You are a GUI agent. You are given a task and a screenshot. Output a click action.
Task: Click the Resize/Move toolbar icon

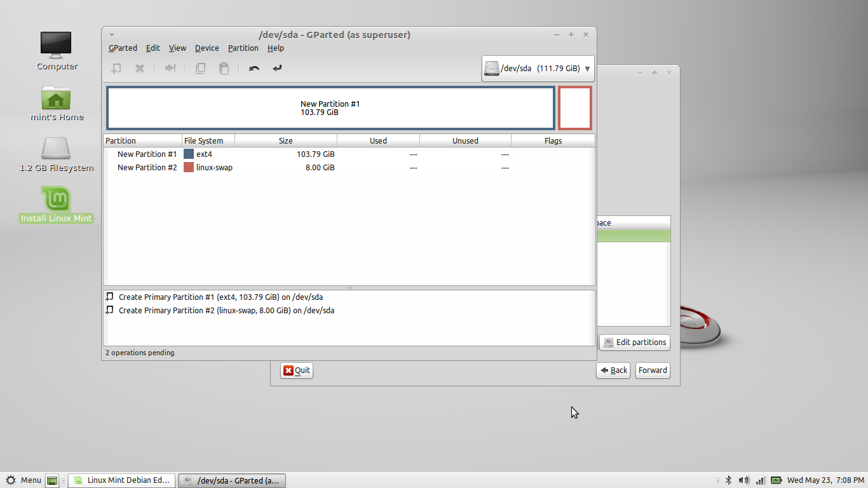(170, 69)
